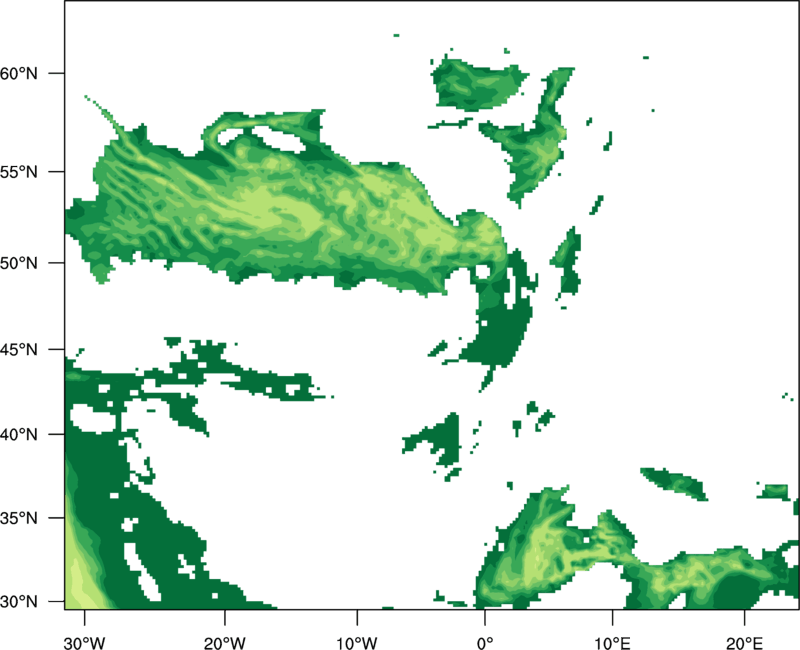The height and width of the screenshot is (650, 800).
Task: Click the 45°N latitude label
Action: tap(19, 349)
